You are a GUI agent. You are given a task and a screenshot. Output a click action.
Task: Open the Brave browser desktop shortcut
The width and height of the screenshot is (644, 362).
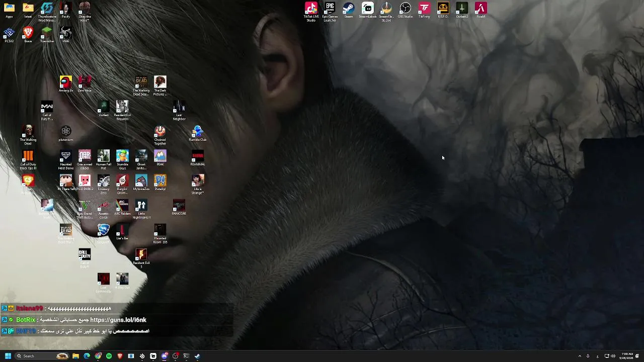28,35
